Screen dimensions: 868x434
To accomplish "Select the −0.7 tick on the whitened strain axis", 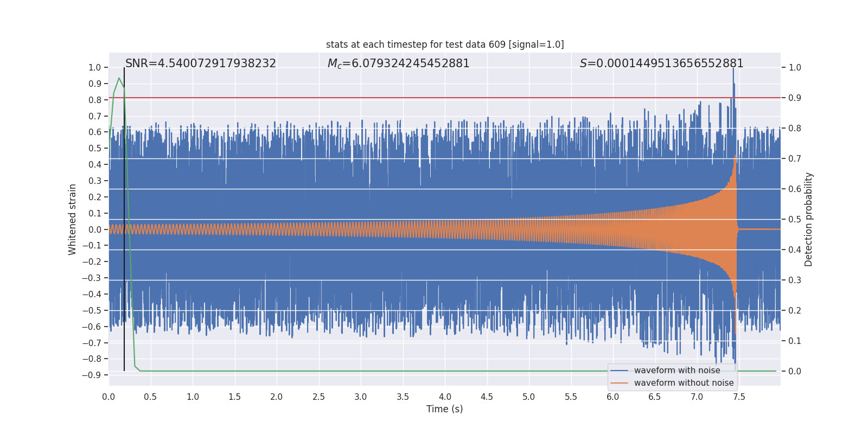I will (x=92, y=343).
